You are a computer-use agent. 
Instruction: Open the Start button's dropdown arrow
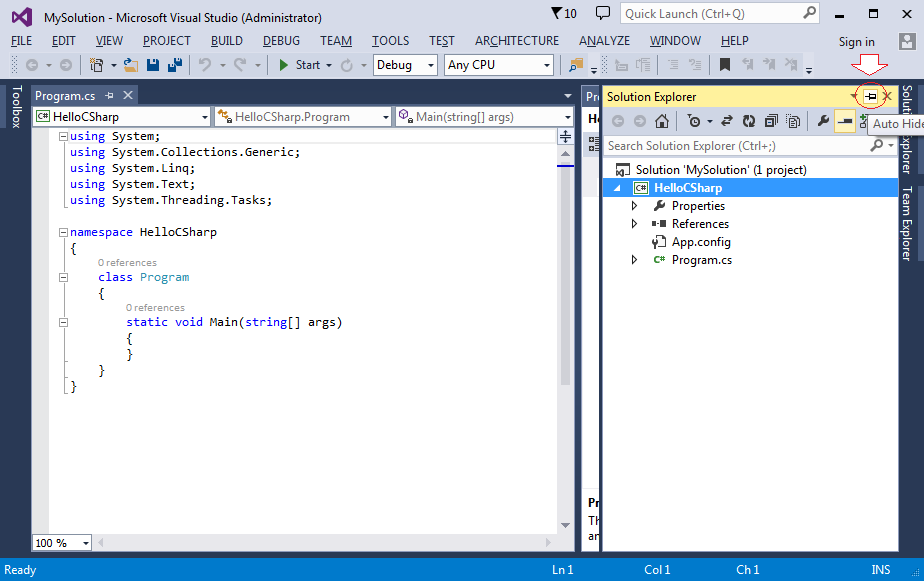point(329,65)
